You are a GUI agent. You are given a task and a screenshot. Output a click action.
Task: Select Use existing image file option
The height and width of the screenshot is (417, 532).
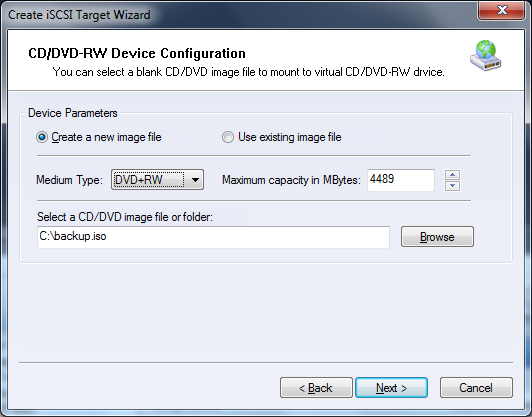point(228,137)
